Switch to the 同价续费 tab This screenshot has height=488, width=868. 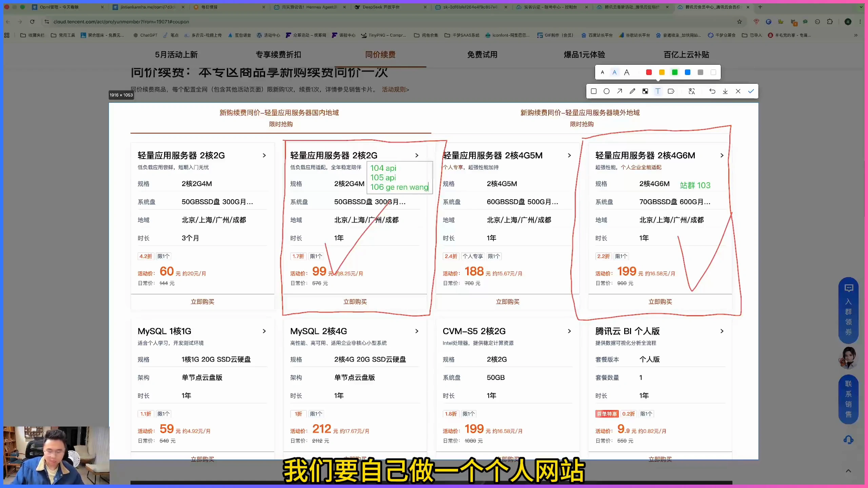tap(380, 55)
